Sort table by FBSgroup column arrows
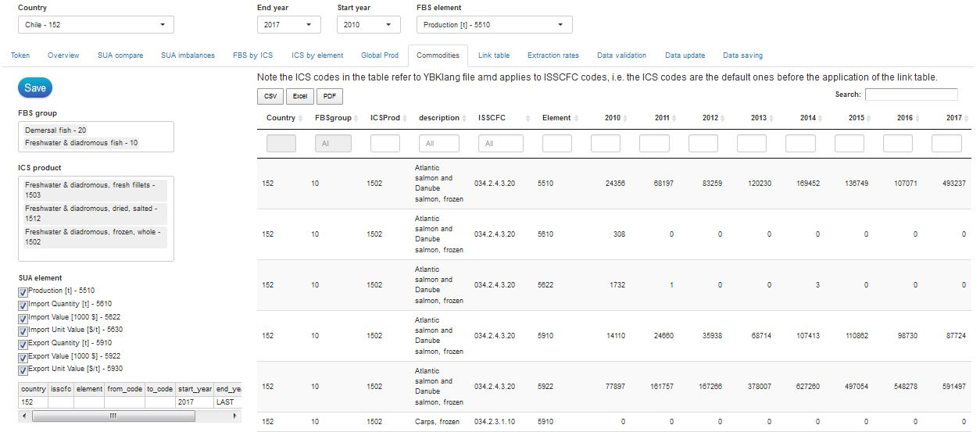The height and width of the screenshot is (432, 980). point(356,118)
